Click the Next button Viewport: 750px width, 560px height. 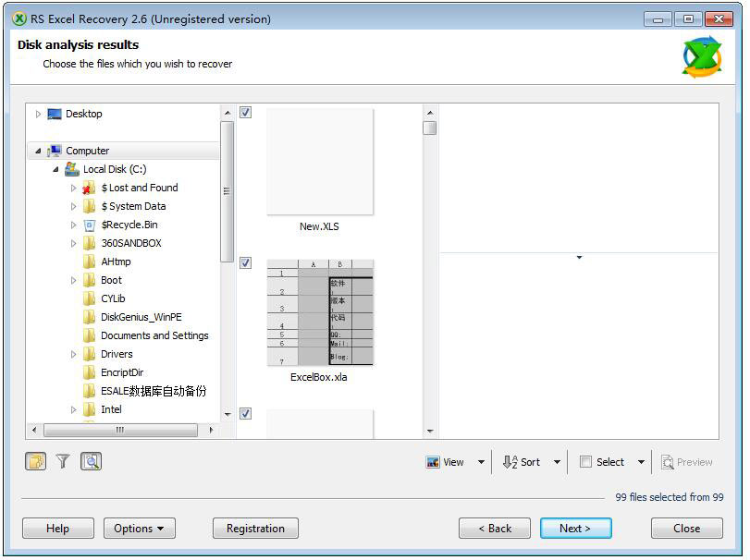[x=575, y=529]
